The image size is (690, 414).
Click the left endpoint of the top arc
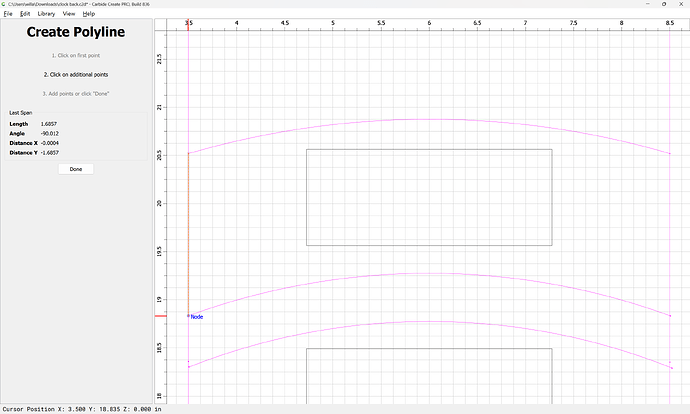[188, 154]
